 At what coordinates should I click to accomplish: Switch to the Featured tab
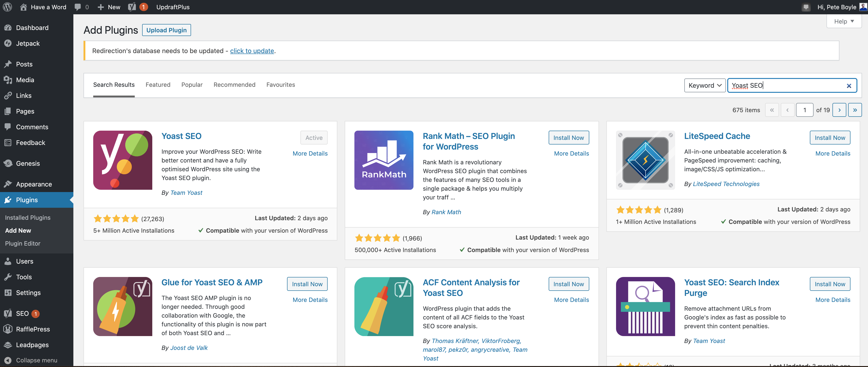click(158, 84)
